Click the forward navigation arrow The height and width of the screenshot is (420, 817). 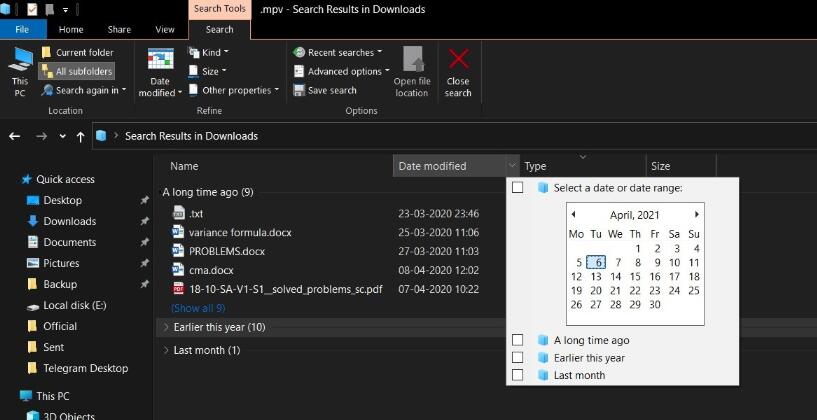[x=42, y=136]
